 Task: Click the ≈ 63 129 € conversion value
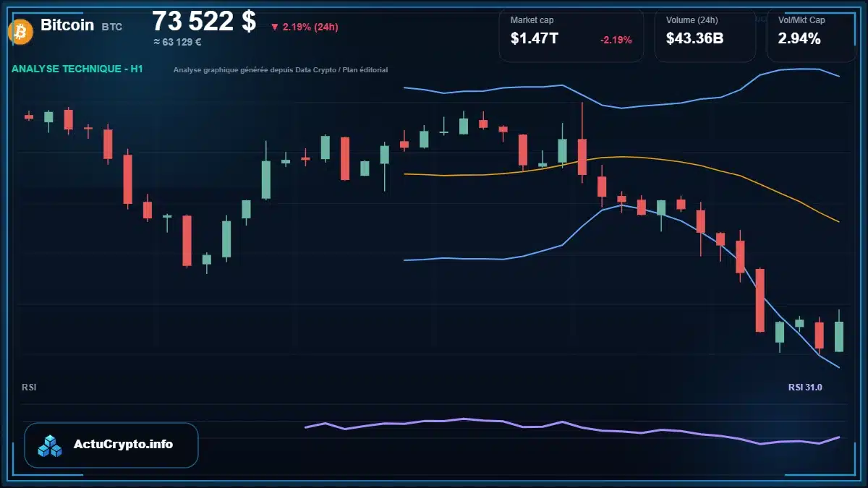point(177,42)
